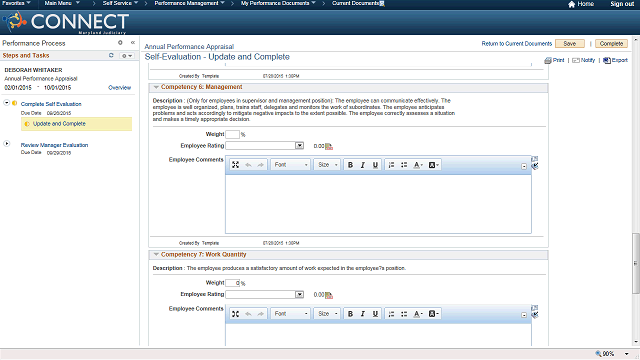Open the Main Menu
The image size is (640, 360).
click(62, 3)
